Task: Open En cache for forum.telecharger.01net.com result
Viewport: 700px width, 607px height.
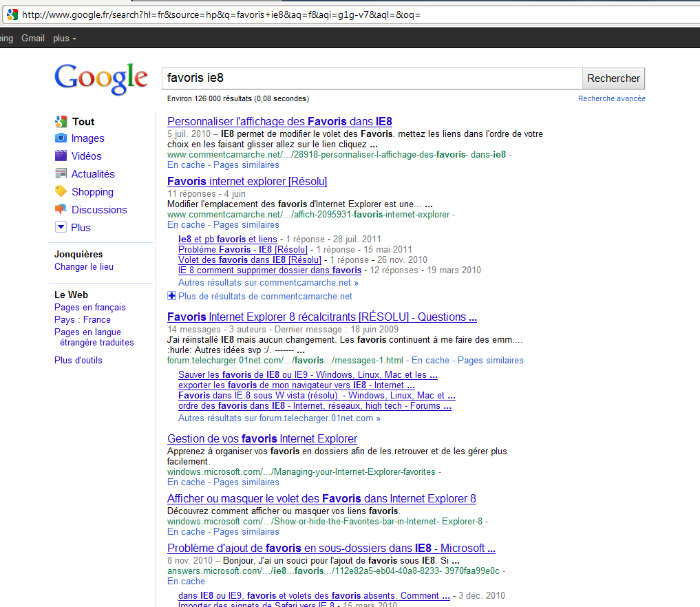Action: click(x=430, y=360)
